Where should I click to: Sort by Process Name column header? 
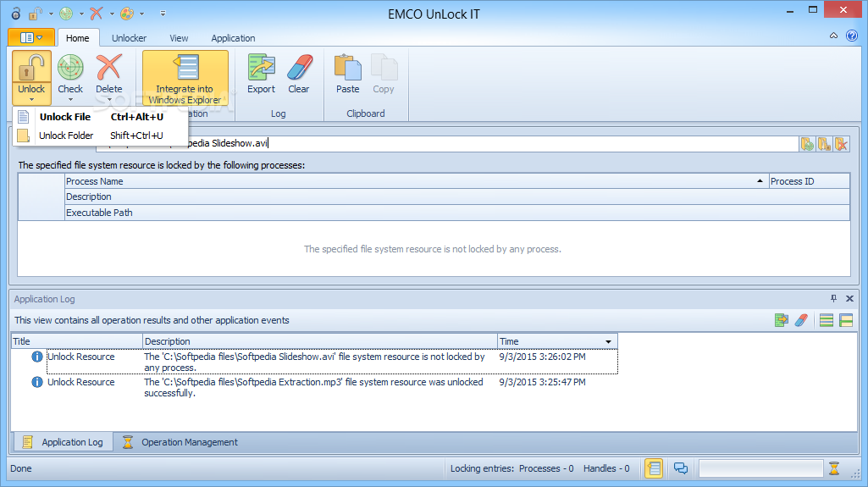click(x=417, y=181)
